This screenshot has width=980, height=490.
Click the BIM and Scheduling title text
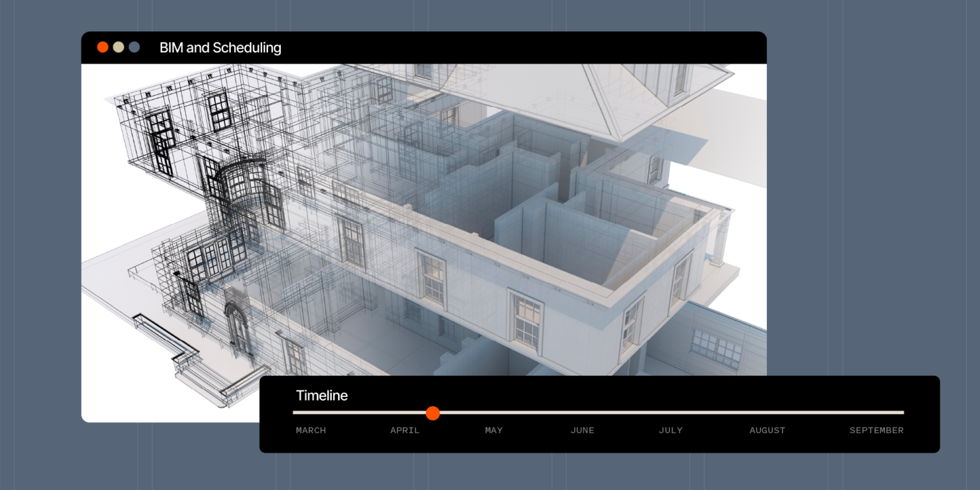[220, 48]
